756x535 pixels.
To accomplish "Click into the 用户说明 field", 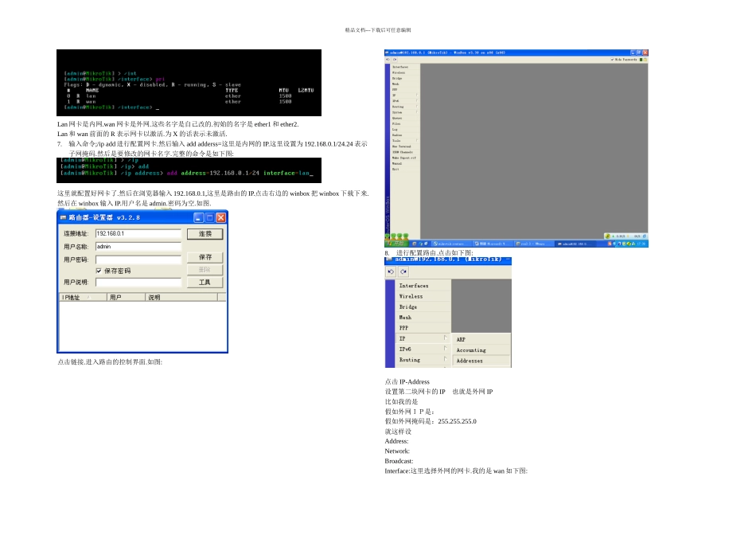I will 138,282.
